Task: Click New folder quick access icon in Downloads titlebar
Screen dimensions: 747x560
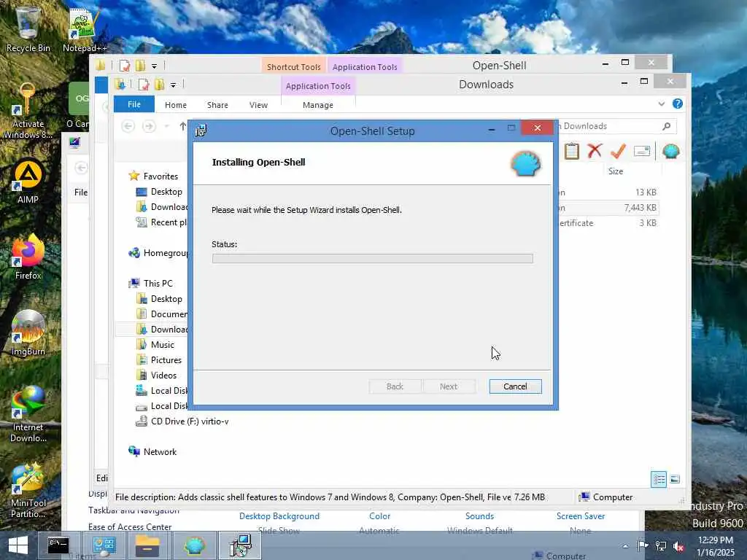Action: click(x=159, y=85)
